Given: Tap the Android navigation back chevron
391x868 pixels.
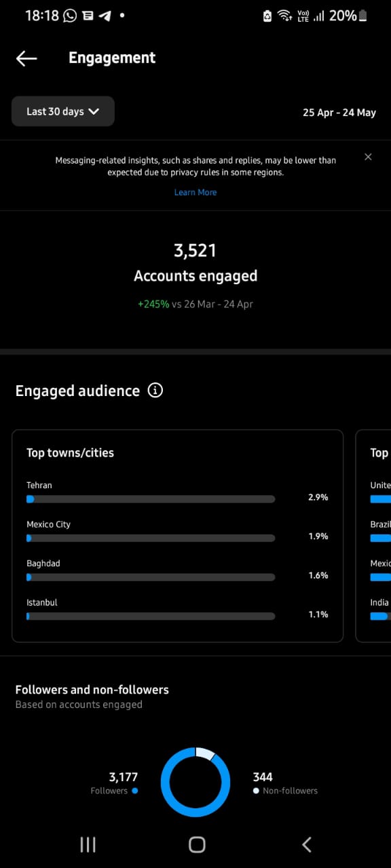Looking at the screenshot, I should pos(307,844).
